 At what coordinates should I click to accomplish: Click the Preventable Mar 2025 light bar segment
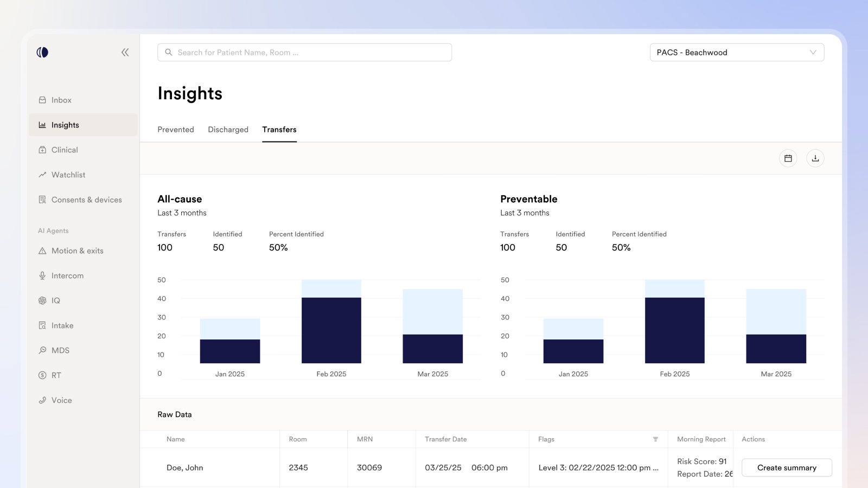776,312
